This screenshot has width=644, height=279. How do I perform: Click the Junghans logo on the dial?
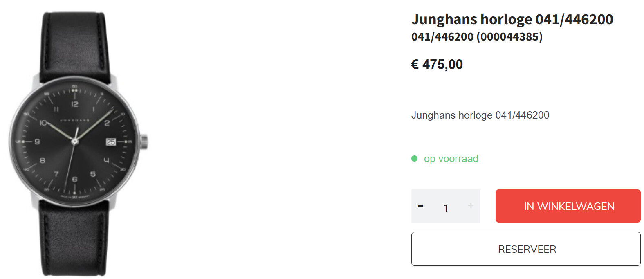pyautogui.click(x=75, y=121)
